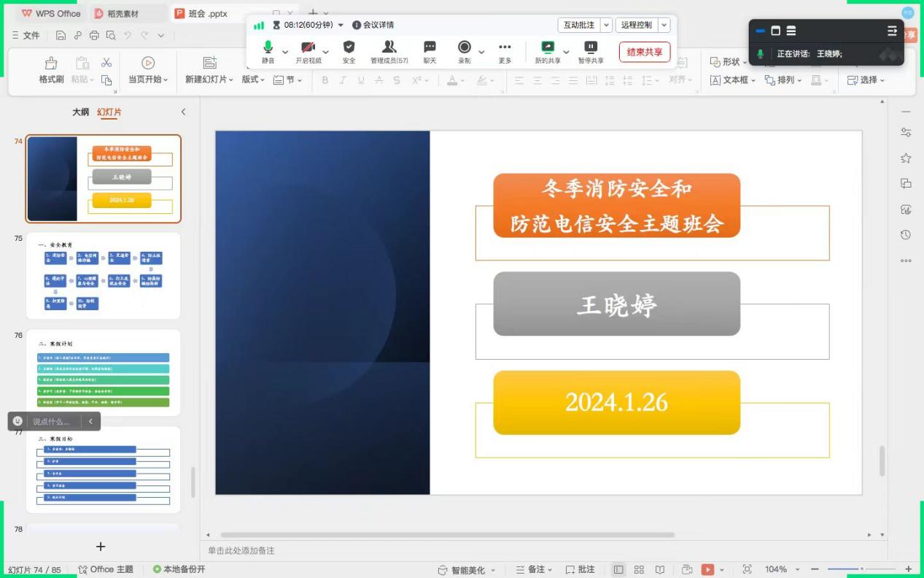This screenshot has width=924, height=578.
Task: Select slide 75 thumbnail 安全教育
Action: [x=104, y=275]
